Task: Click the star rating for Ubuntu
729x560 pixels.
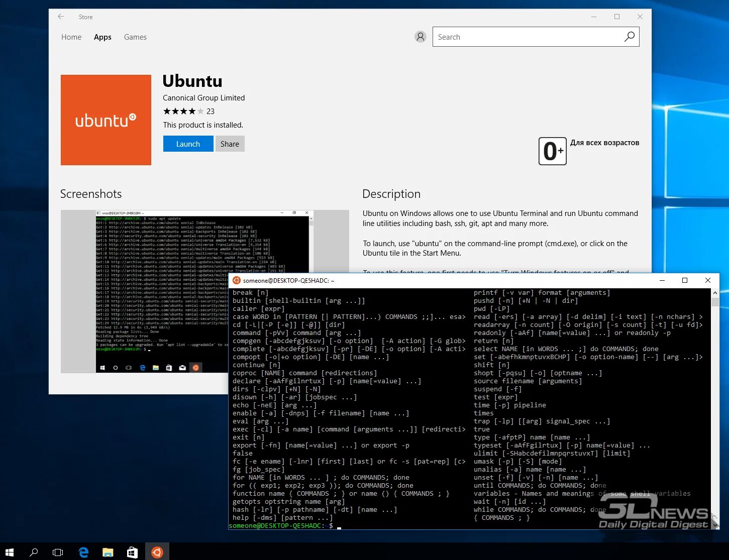Action: coord(183,111)
